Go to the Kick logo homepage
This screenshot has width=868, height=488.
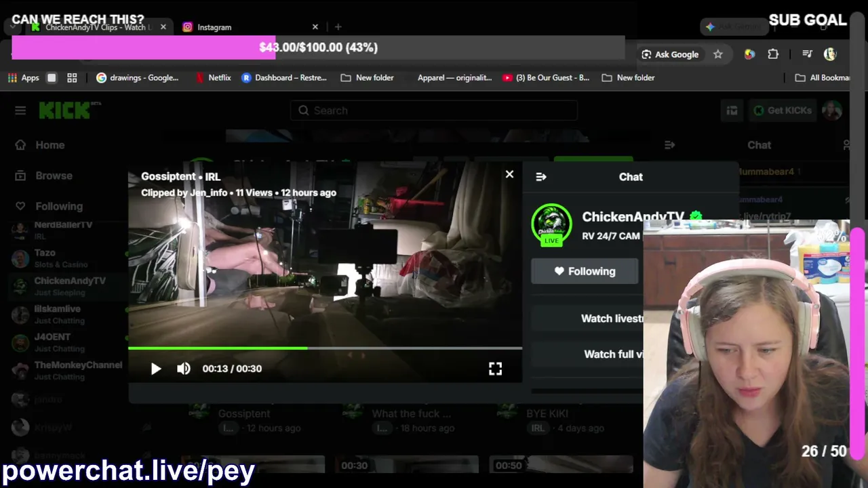69,110
